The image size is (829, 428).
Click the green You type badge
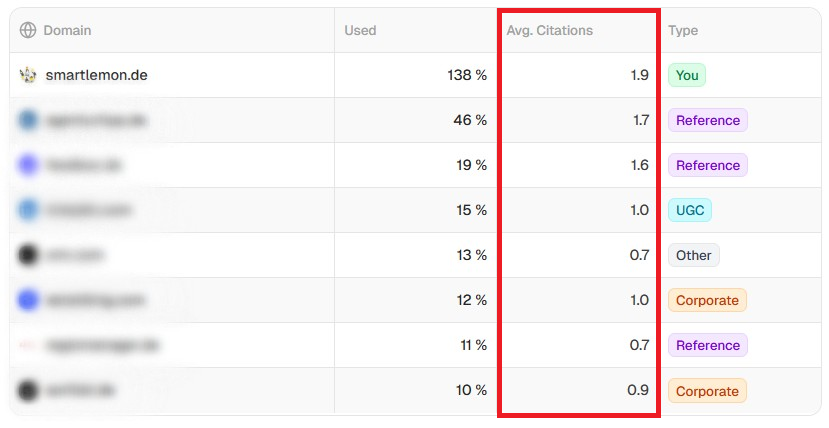(687, 75)
